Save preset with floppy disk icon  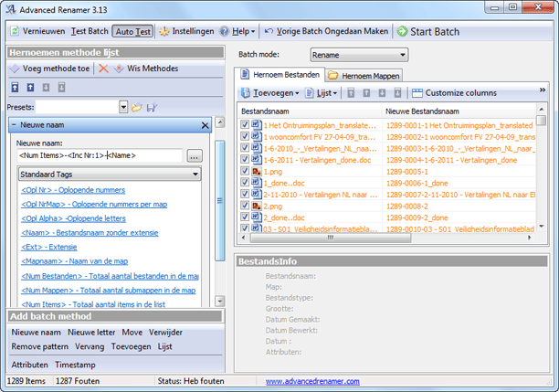pos(152,108)
